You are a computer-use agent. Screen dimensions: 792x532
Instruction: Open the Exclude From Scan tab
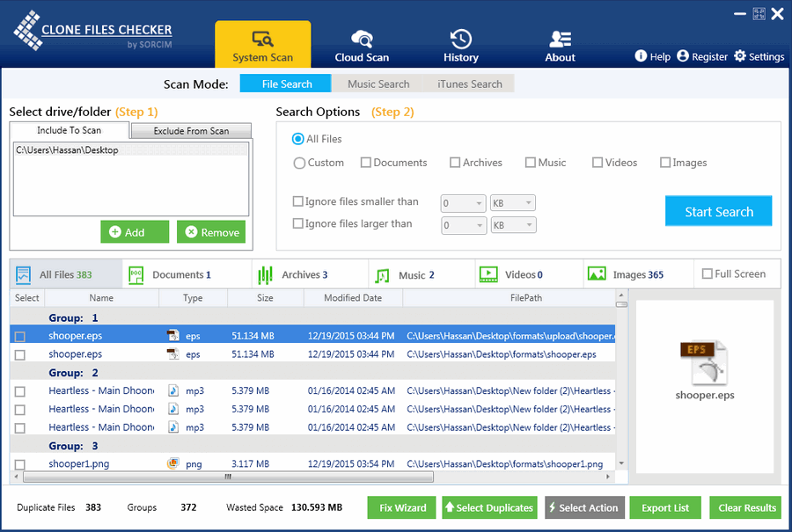click(x=190, y=129)
